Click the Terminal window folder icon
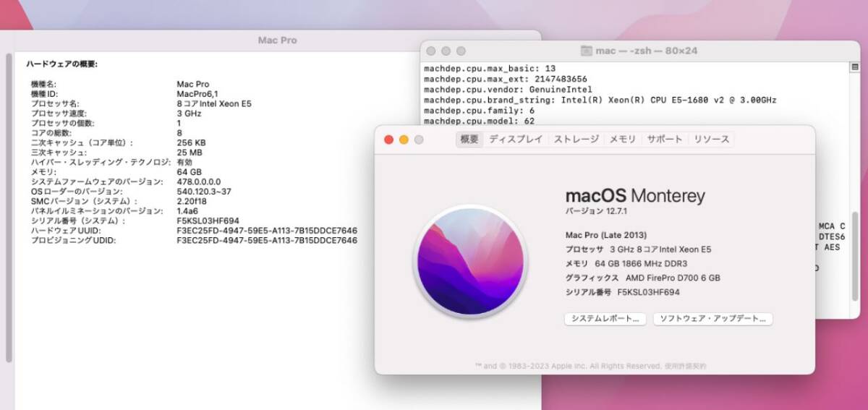Image resolution: width=868 pixels, height=410 pixels. tap(586, 51)
